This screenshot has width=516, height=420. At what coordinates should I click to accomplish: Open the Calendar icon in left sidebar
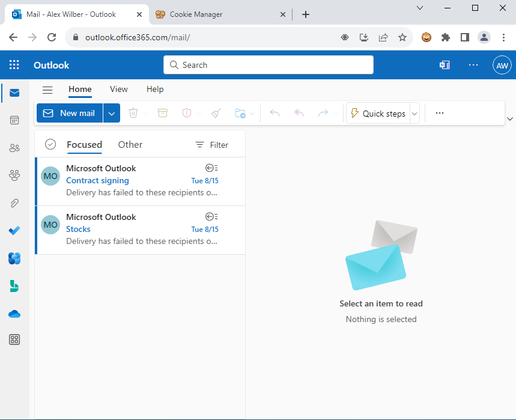pyautogui.click(x=14, y=120)
